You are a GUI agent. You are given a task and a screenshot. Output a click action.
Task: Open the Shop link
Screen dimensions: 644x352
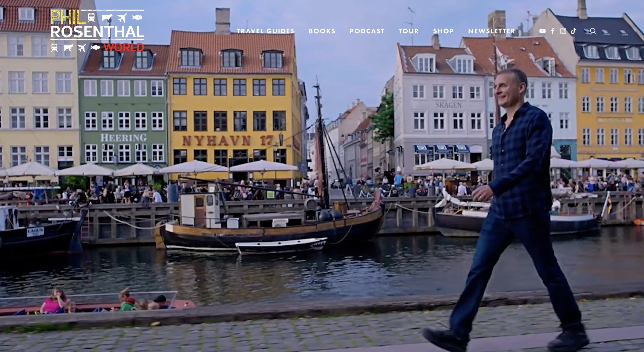click(443, 31)
